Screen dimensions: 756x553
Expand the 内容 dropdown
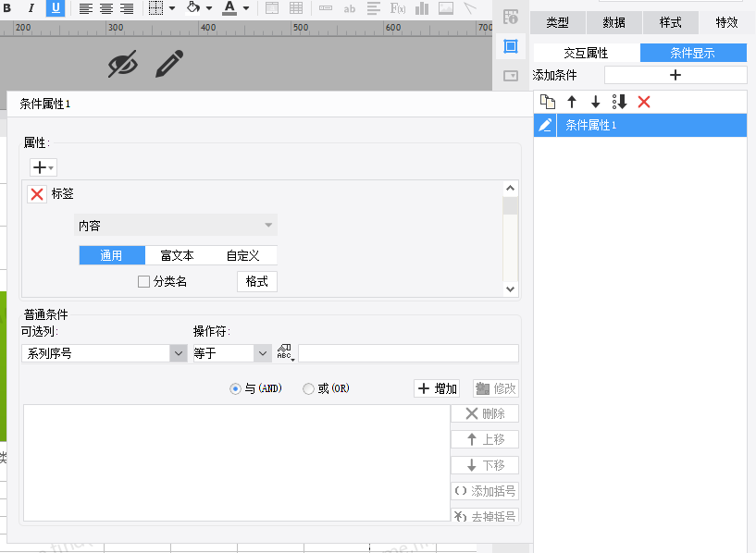(176, 225)
